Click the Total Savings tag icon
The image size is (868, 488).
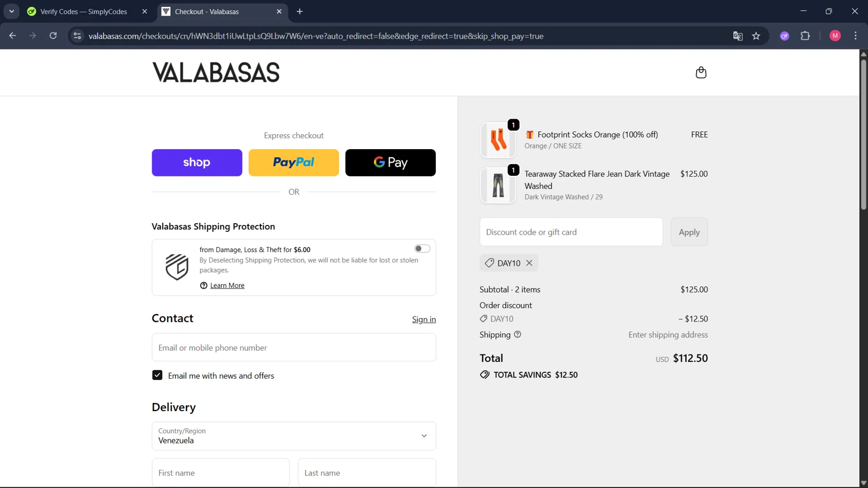(484, 375)
